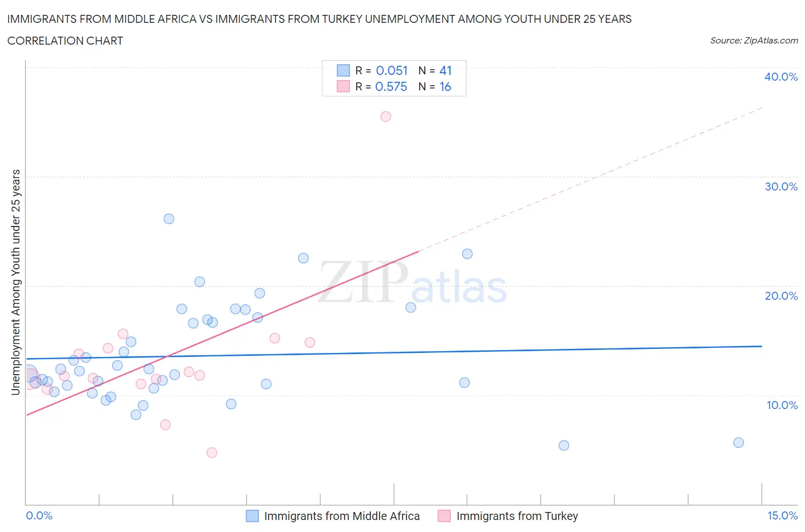
Task: Select the highest pink outlier data point
Action: tap(385, 117)
